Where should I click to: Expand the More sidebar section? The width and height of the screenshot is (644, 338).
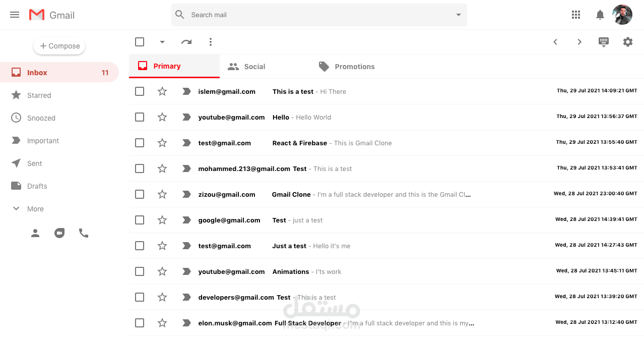59,208
